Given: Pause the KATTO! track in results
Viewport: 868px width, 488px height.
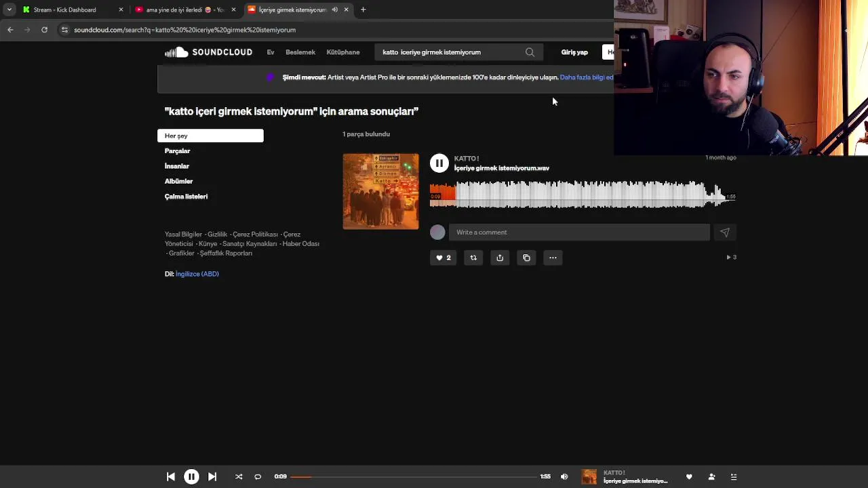Looking at the screenshot, I should 439,163.
